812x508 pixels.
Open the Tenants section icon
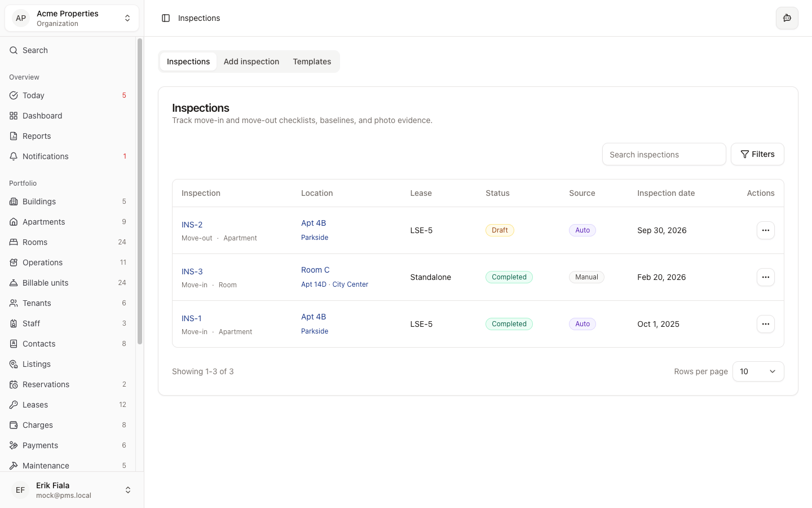coord(14,303)
